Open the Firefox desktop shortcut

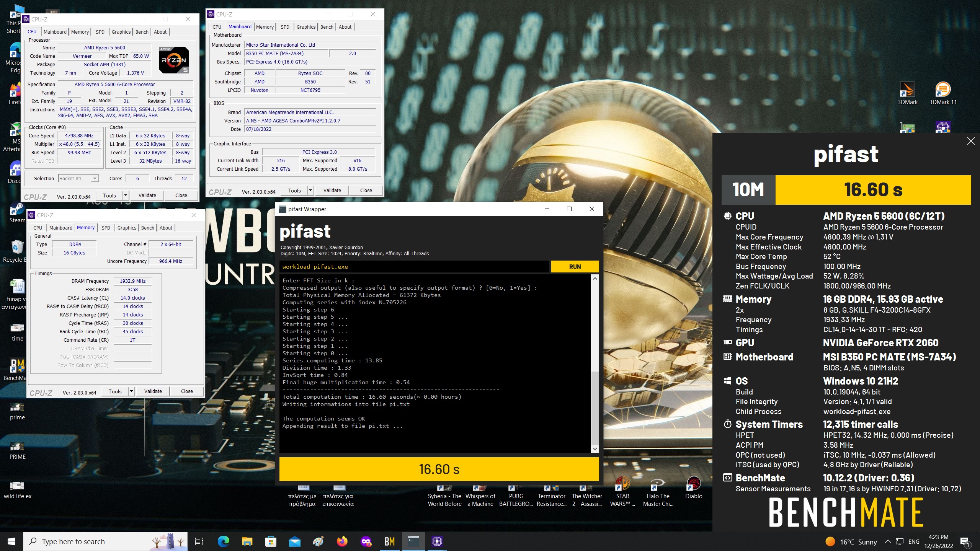(x=15, y=94)
